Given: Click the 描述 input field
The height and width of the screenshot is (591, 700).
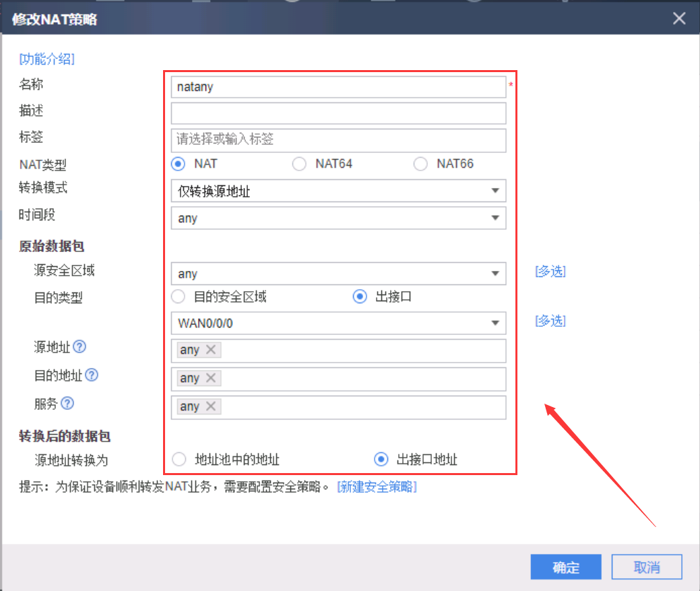Looking at the screenshot, I should (338, 113).
